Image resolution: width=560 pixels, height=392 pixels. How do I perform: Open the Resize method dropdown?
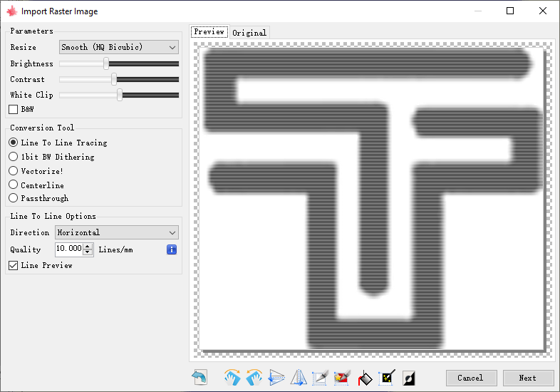click(119, 47)
